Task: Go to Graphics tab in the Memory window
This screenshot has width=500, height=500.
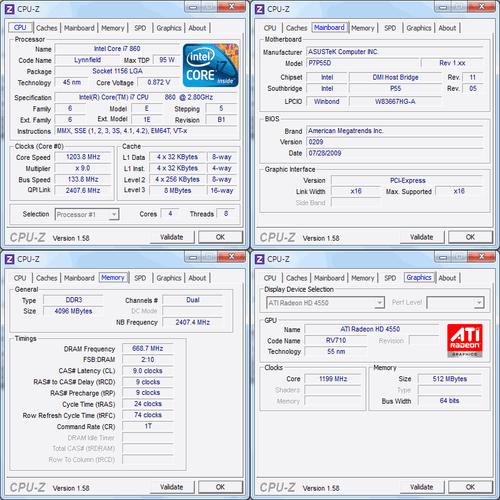Action: pyautogui.click(x=169, y=278)
